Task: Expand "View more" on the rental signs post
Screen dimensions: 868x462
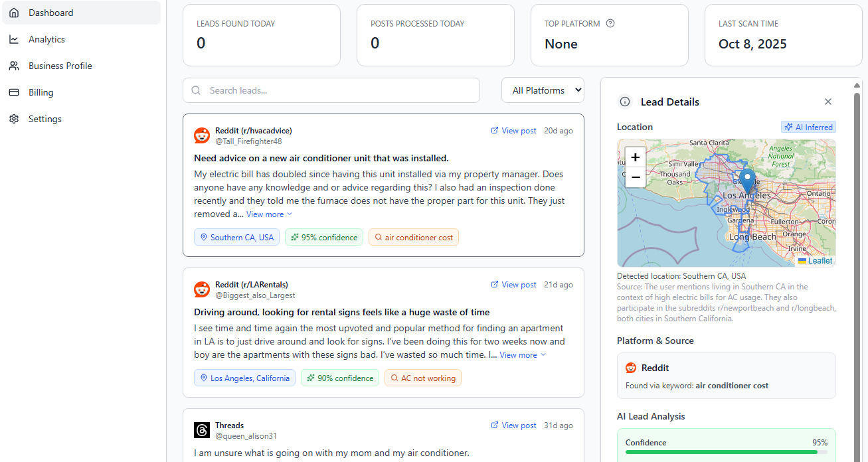Action: coord(518,354)
